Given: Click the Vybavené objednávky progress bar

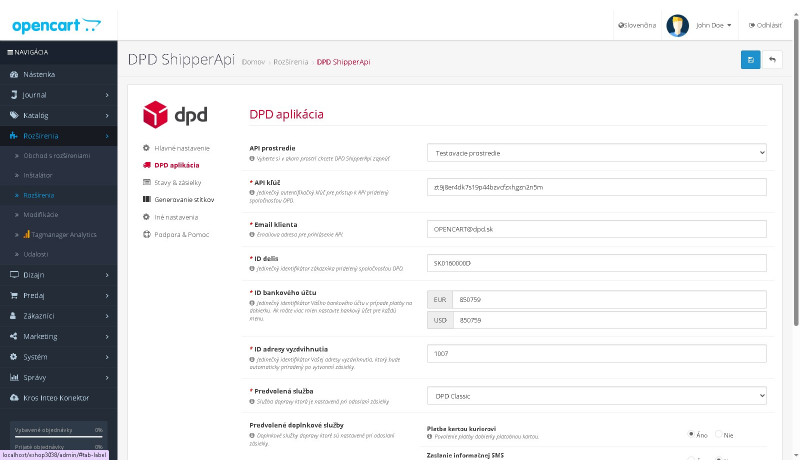Looking at the screenshot, I should 59,437.
